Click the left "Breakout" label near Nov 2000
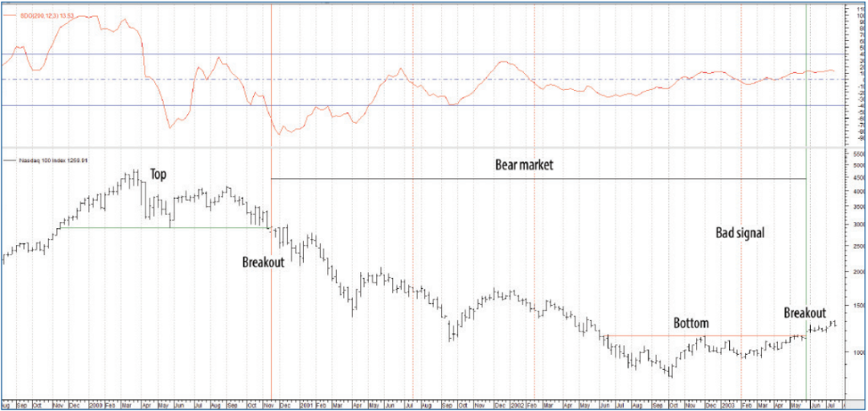This screenshot has height=411, width=868. 263,262
